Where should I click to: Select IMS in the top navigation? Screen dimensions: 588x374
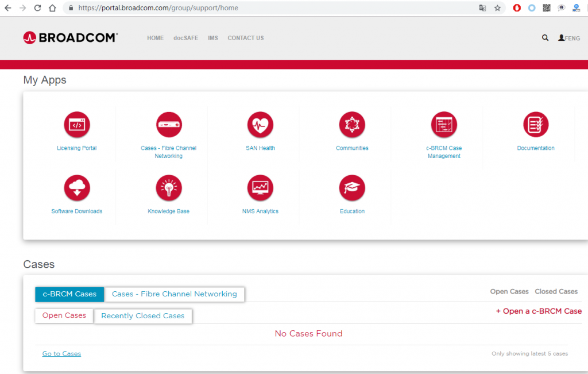[x=213, y=38]
